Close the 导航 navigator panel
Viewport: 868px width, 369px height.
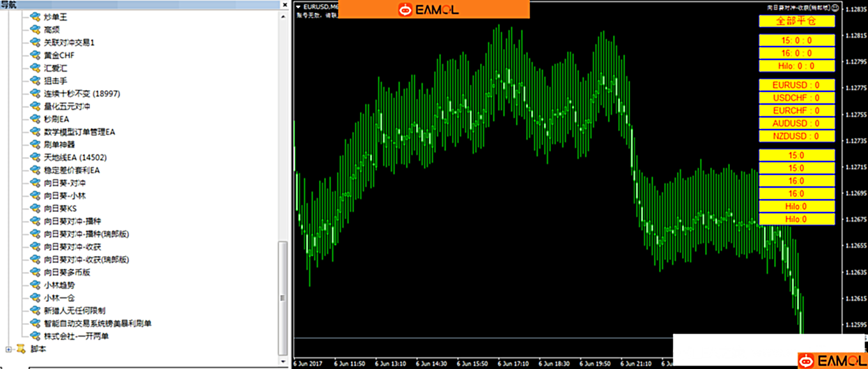[x=284, y=4]
